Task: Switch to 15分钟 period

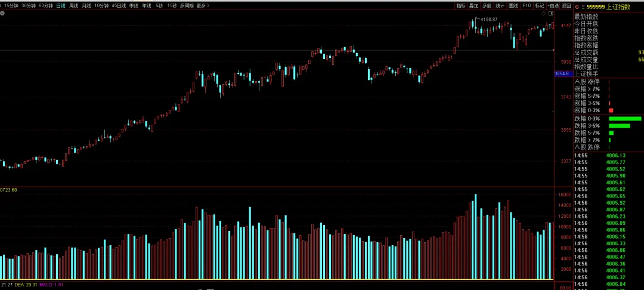Action: point(11,6)
